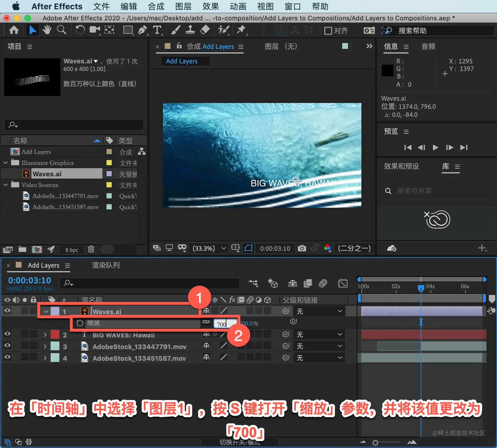Screen dimensions: 497x448
Task: Open the 效果 menu
Action: (x=210, y=7)
